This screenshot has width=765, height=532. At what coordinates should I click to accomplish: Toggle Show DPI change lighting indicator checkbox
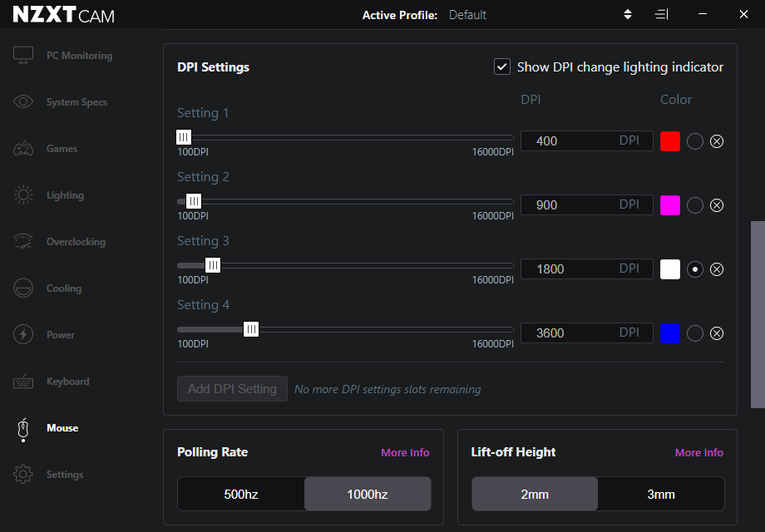(x=502, y=66)
